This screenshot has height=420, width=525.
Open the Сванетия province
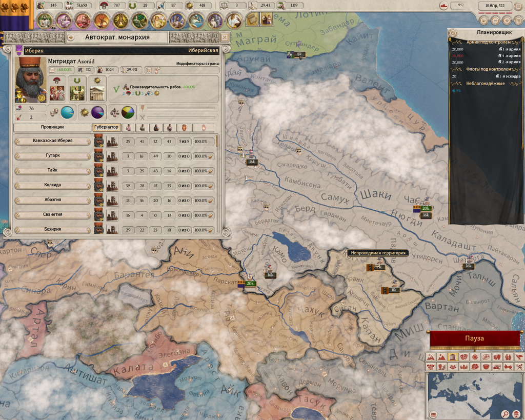tap(53, 215)
